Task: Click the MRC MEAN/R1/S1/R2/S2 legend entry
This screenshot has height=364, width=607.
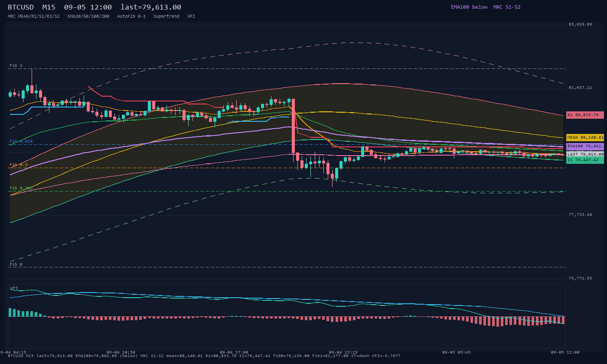Action: (34, 16)
